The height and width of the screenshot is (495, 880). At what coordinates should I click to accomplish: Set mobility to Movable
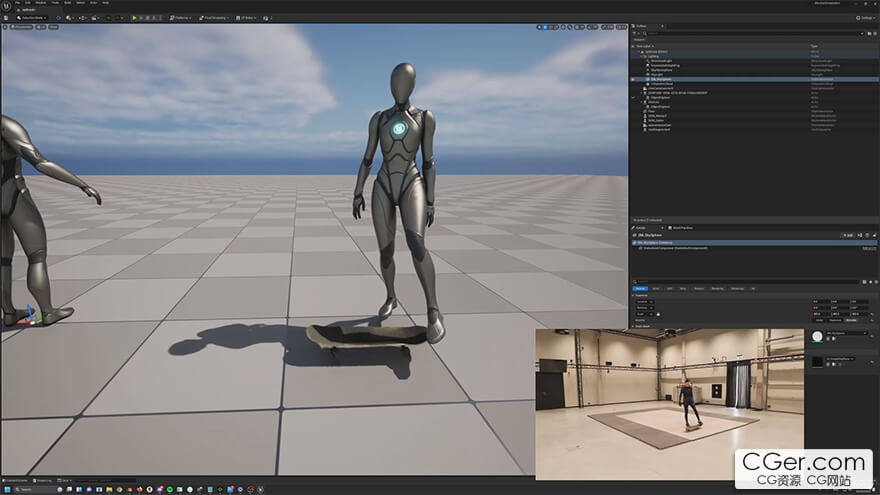851,320
